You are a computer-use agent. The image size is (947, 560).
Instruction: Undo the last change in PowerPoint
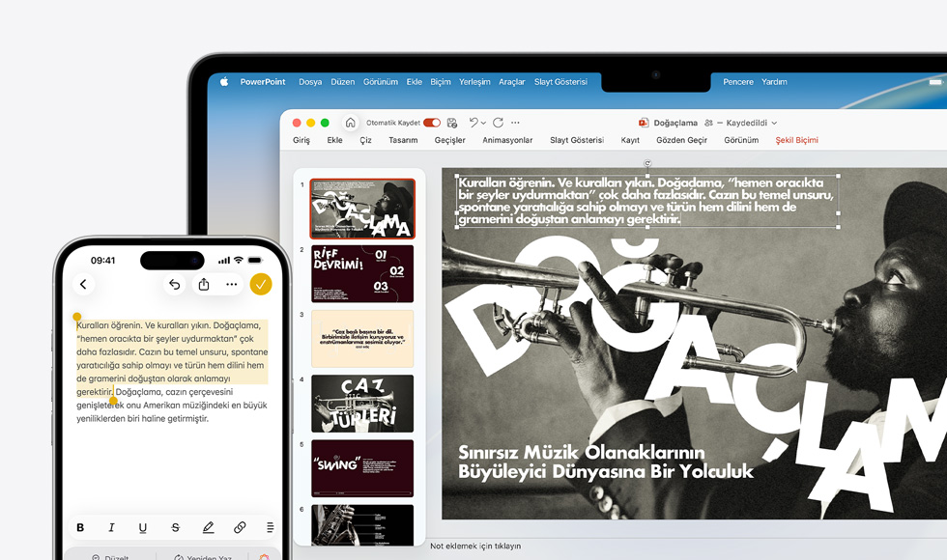tap(473, 123)
